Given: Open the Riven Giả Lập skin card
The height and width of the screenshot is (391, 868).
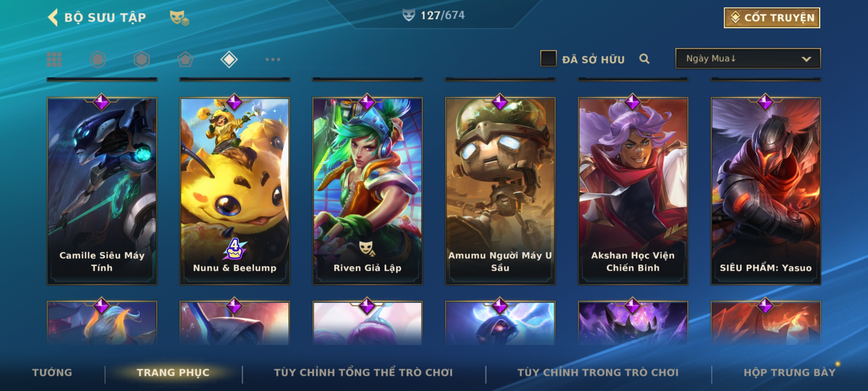Looking at the screenshot, I should 367,191.
